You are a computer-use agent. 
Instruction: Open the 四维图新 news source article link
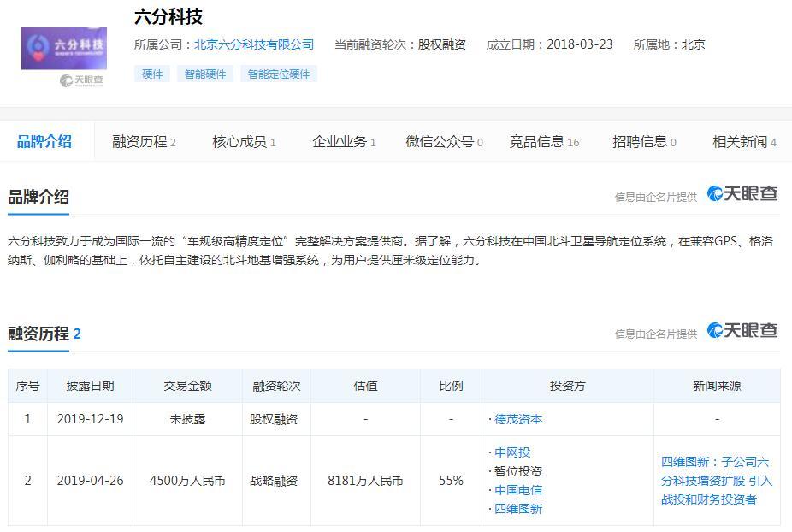click(716, 481)
